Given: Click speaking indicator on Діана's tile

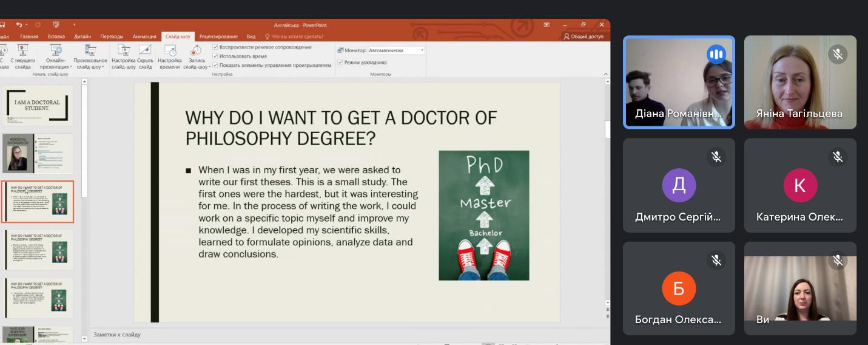Looking at the screenshot, I should pyautogui.click(x=716, y=55).
